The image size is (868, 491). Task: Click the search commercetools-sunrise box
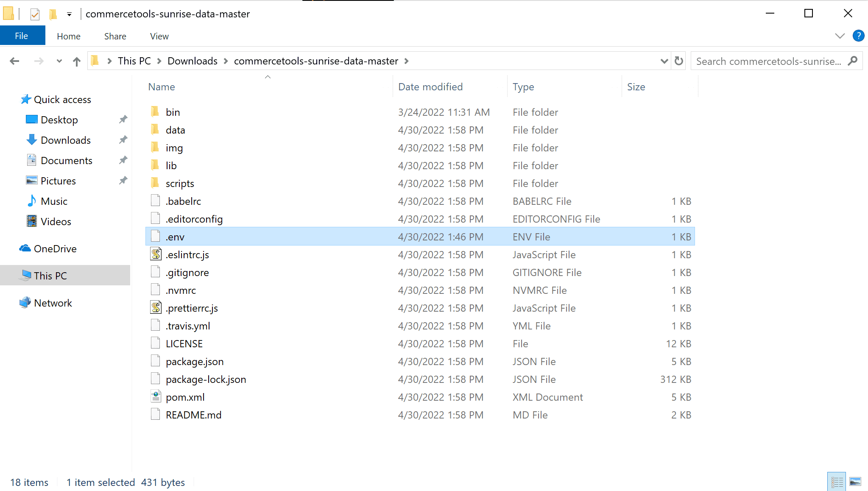click(x=768, y=61)
